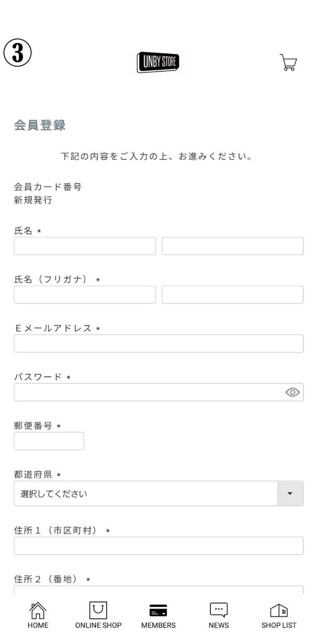319x644 pixels.
Task: Select the MEMBERS card icon
Action: point(158,611)
